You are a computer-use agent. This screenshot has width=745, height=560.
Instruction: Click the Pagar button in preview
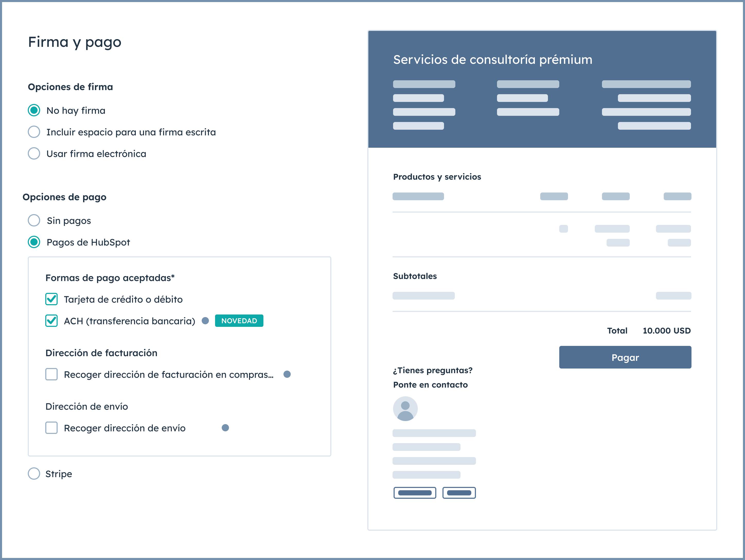pos(625,357)
